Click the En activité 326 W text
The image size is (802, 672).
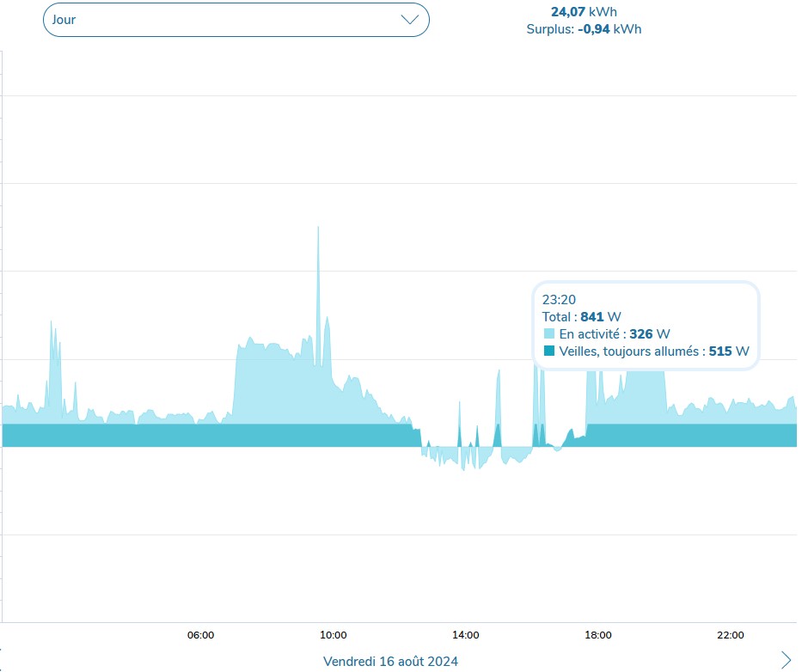[615, 333]
